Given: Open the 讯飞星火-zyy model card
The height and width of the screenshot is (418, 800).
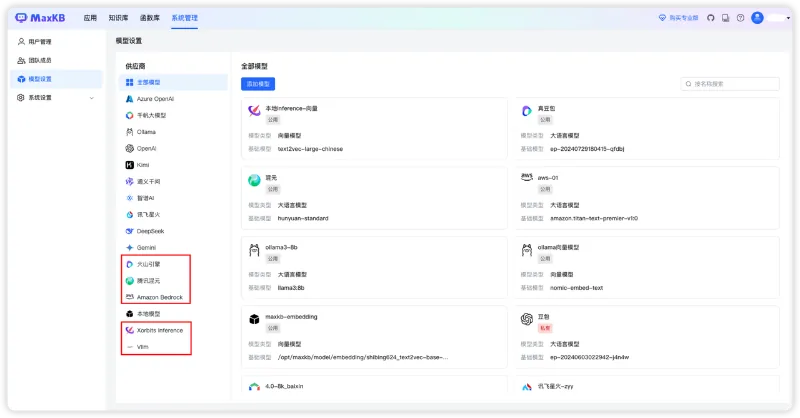Looking at the screenshot, I should point(647,386).
